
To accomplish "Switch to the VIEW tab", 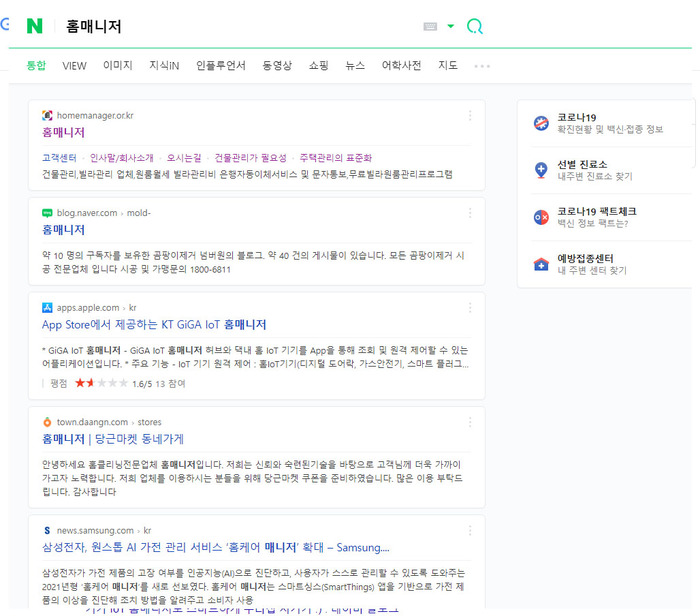I will click(x=74, y=66).
